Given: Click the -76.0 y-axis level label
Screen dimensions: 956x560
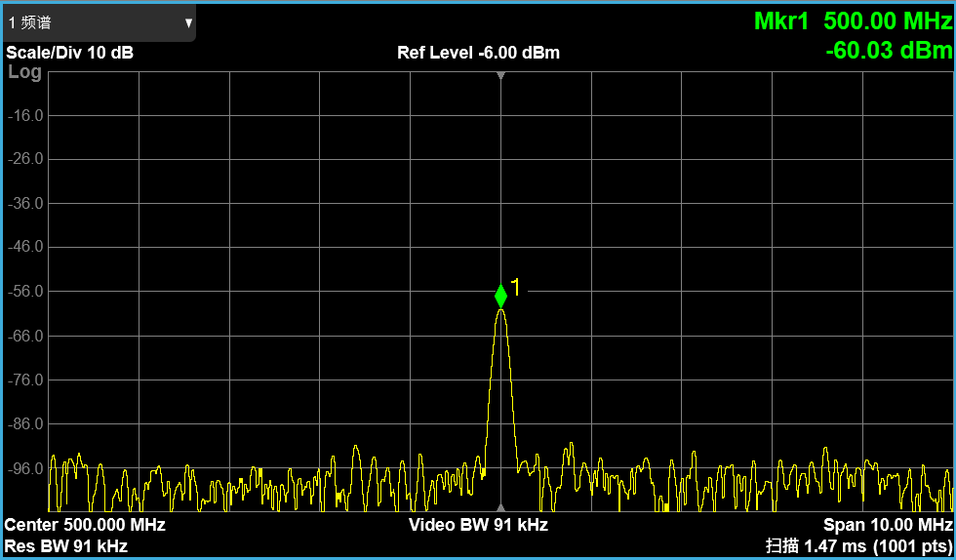Looking at the screenshot, I should (25, 380).
